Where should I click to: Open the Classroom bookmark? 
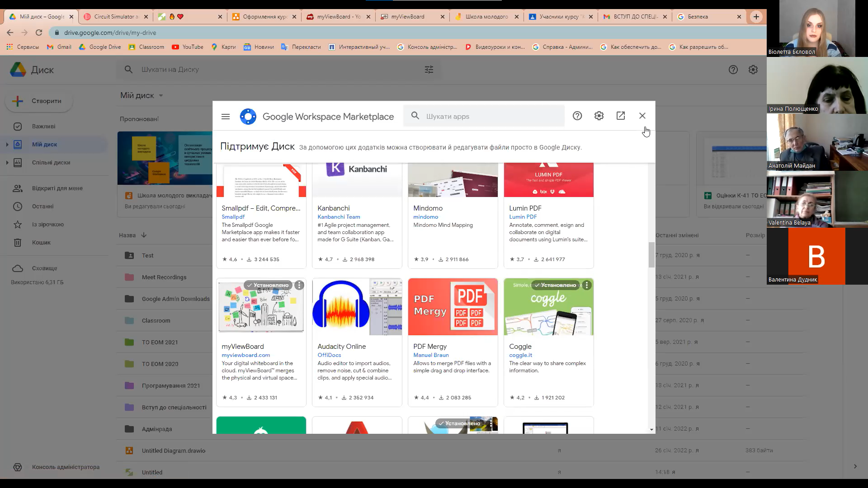point(146,47)
